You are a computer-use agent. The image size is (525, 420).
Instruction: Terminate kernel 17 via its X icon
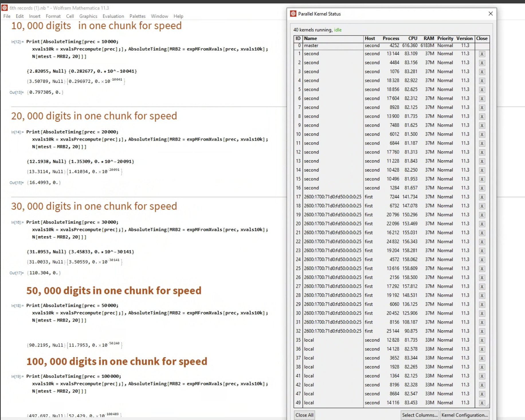pyautogui.click(x=482, y=197)
